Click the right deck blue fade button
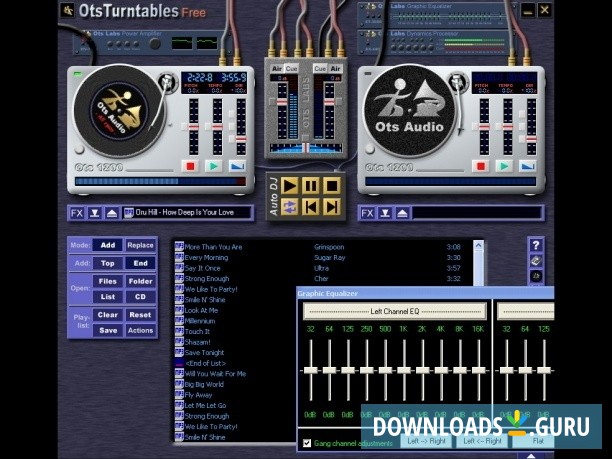The width and height of the screenshot is (612, 459). point(527,166)
